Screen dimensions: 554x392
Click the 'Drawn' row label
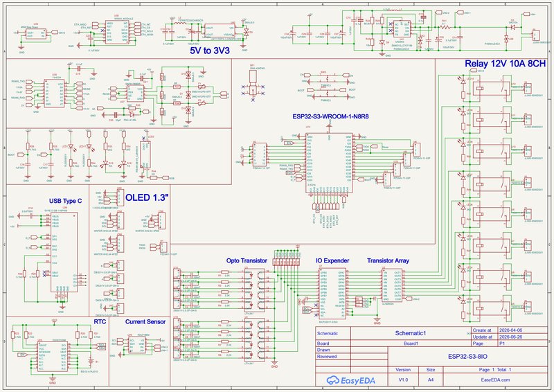pyautogui.click(x=323, y=350)
